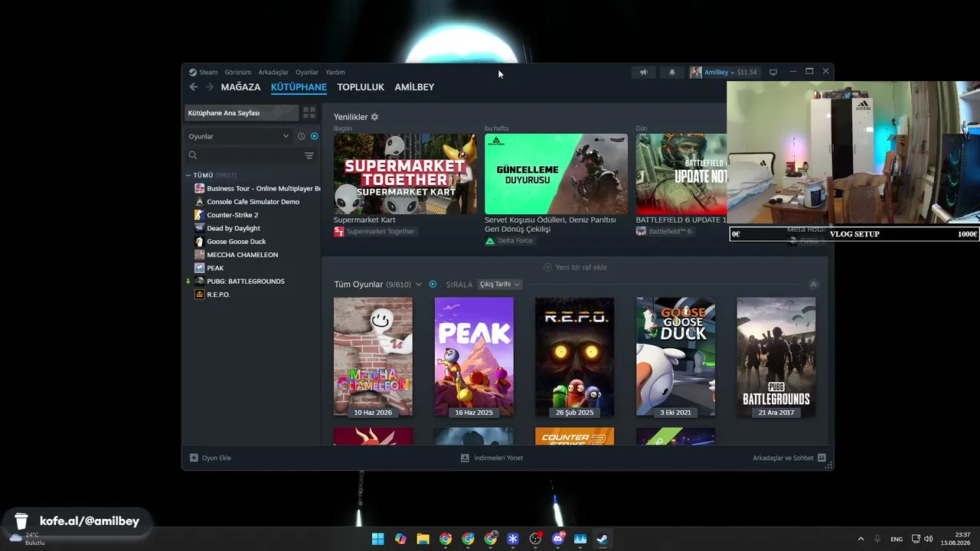Viewport: 980px width, 551px height.
Task: Click the Kütüphane Ana Sayfası button
Action: 242,112
